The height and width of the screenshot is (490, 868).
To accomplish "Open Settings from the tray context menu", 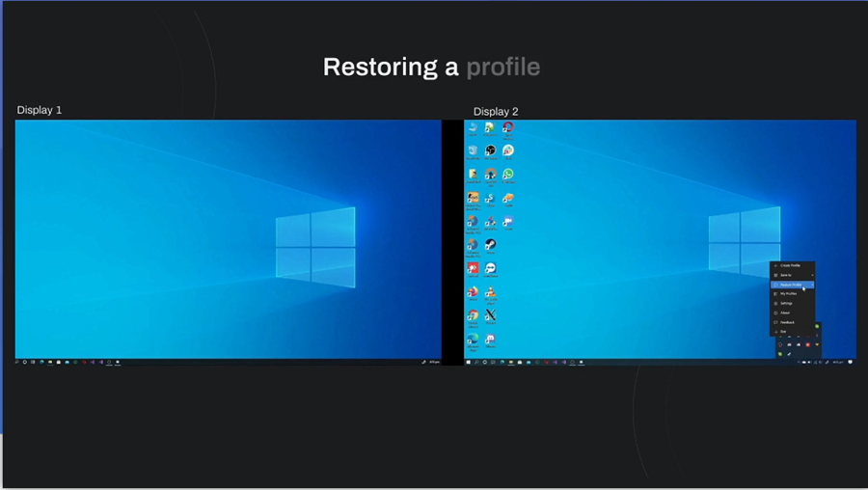I will tap(792, 304).
